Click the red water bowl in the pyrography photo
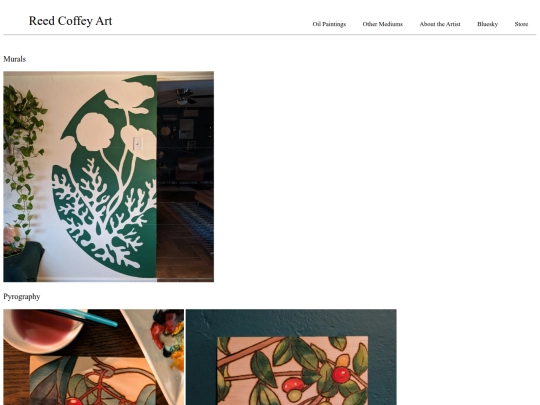This screenshot has width=540, height=405. [x=43, y=329]
